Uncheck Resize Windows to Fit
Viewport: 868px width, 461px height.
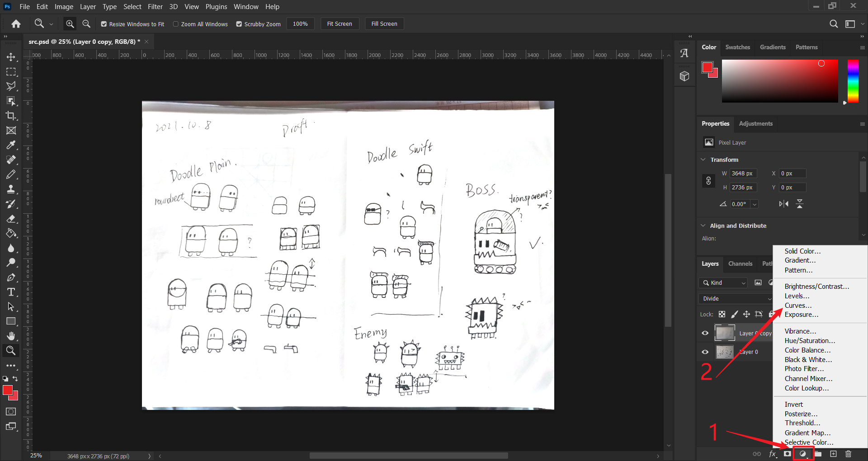[104, 24]
